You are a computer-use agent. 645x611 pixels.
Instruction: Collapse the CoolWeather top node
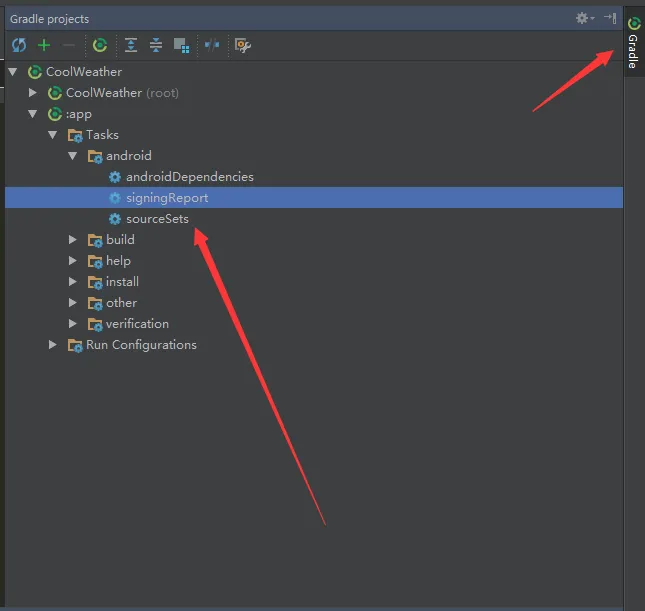(13, 72)
